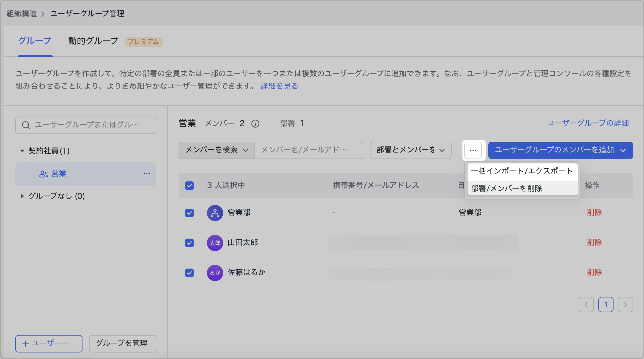
Task: Open the ユーザーグループの詳細 link
Action: 588,123
